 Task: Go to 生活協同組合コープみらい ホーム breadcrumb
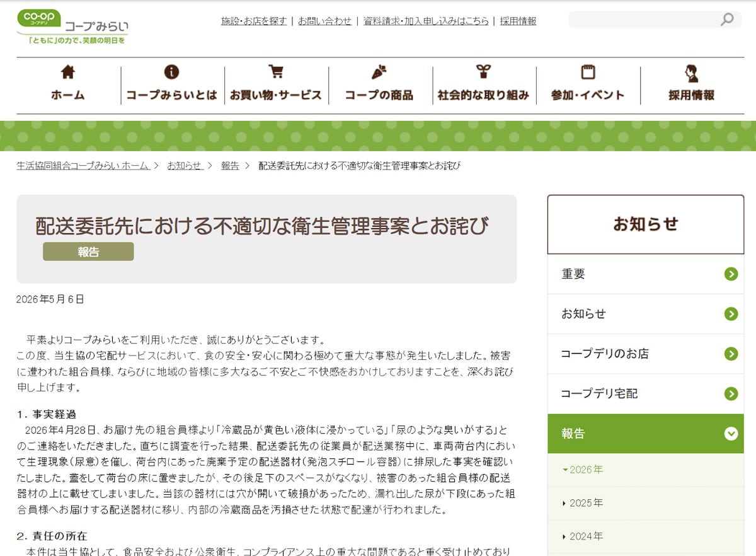pos(83,165)
